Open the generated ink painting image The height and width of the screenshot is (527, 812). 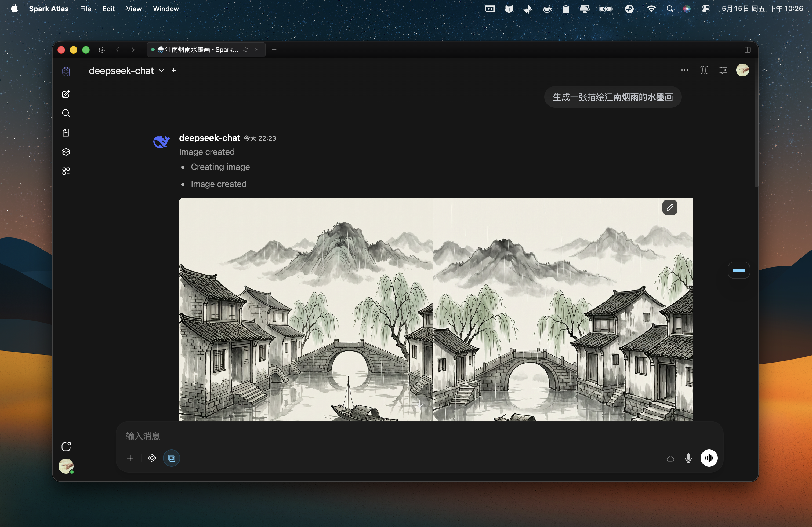436,309
